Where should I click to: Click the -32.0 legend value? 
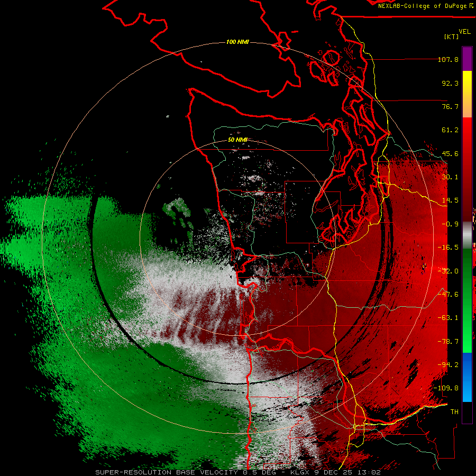448,271
